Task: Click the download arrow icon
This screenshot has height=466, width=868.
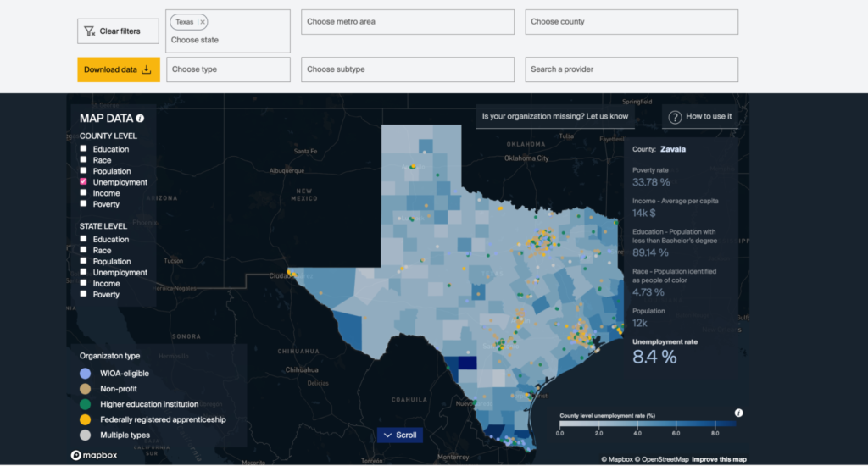Action: point(146,69)
